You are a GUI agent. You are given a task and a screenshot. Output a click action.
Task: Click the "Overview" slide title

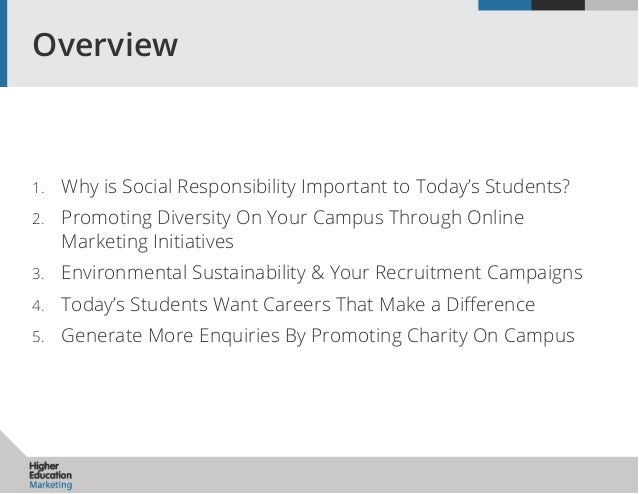click(105, 45)
